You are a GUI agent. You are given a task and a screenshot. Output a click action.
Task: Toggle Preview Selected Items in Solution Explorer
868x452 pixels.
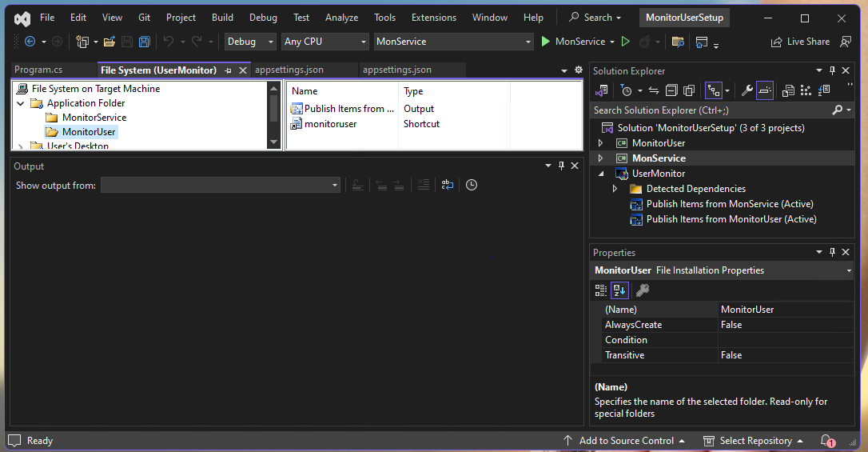pos(764,90)
